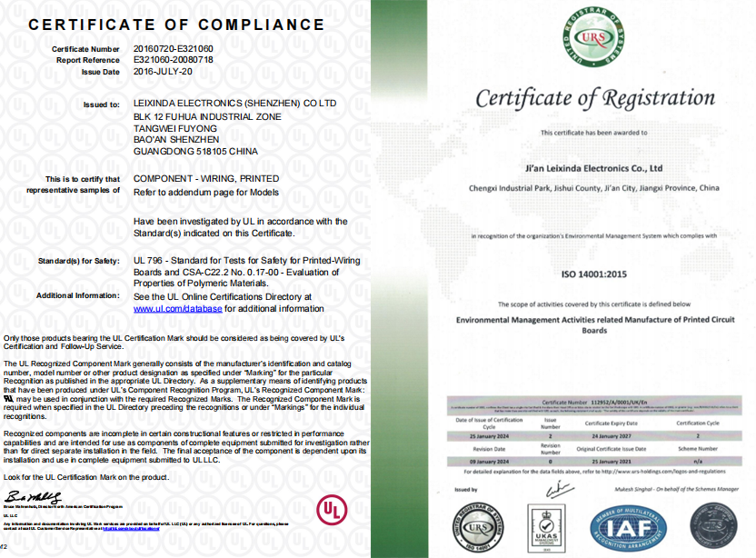Click 'Mukesh Singhal - On behalf of the Schemes Manager'

click(x=676, y=489)
